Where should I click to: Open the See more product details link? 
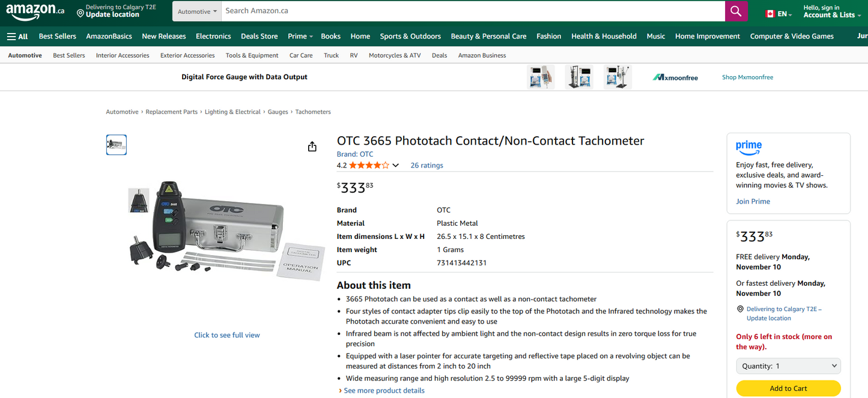pos(384,390)
